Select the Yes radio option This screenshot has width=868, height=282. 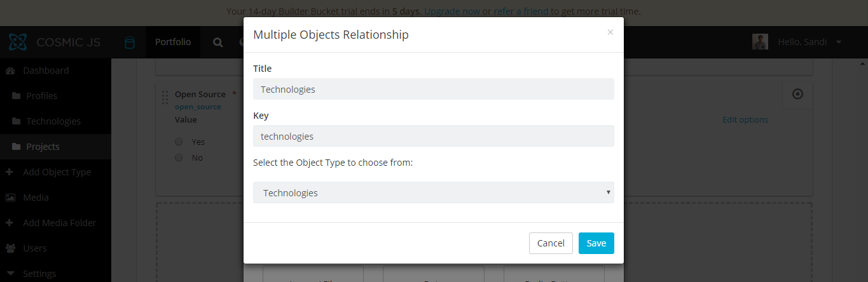point(179,142)
